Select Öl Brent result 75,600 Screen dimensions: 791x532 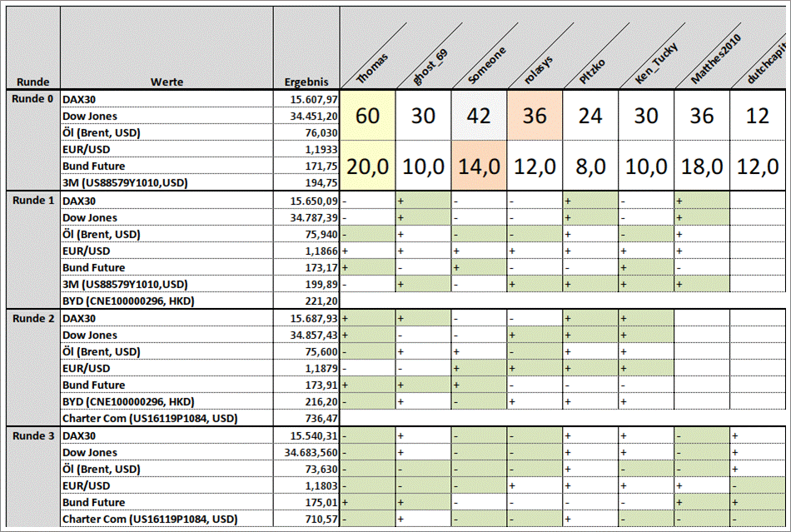306,351
